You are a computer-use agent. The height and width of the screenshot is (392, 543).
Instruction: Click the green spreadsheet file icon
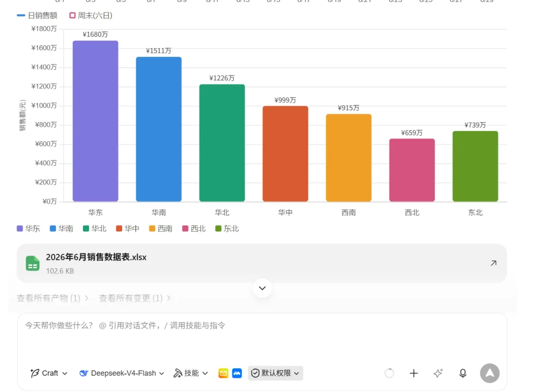[33, 263]
